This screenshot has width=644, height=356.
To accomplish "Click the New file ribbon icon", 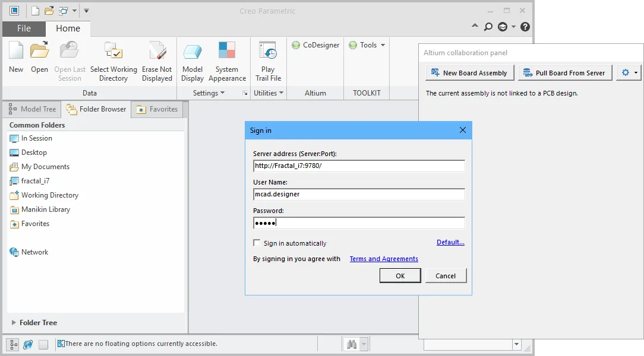I will point(16,58).
